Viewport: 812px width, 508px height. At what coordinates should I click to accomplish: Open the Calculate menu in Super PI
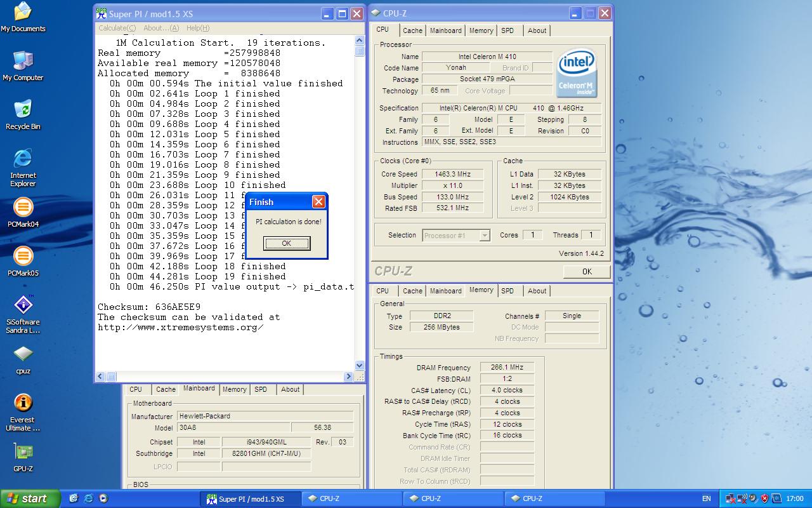(x=117, y=28)
